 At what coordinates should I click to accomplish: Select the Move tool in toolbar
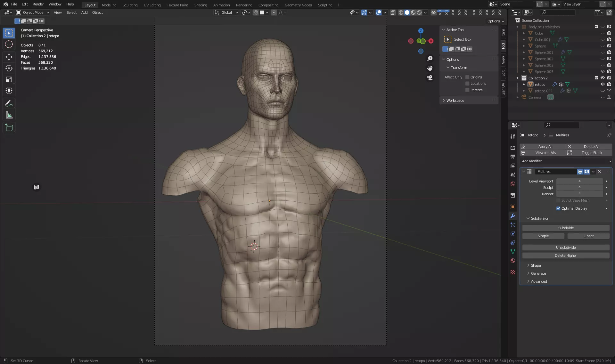tap(9, 57)
